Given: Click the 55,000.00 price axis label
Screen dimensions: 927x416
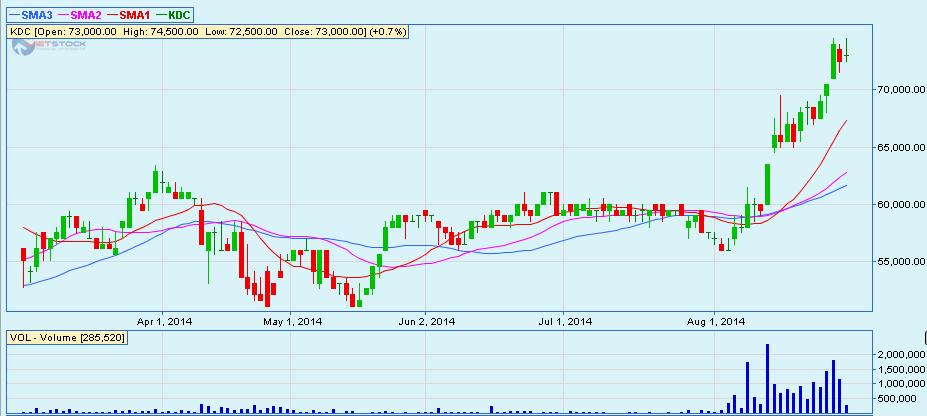Looking at the screenshot, I should [894, 262].
